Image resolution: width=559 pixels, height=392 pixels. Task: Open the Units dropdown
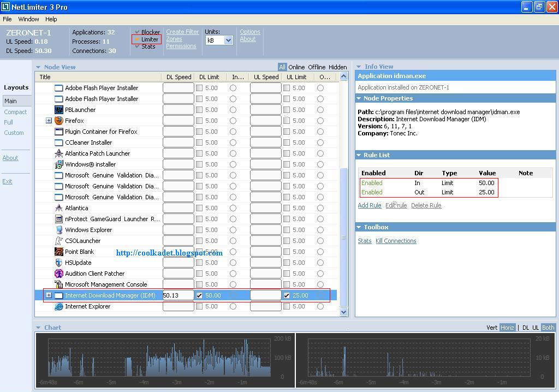229,40
